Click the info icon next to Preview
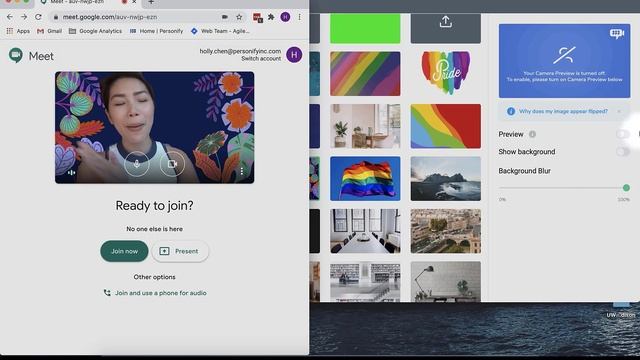This screenshot has height=360, width=640. (532, 134)
